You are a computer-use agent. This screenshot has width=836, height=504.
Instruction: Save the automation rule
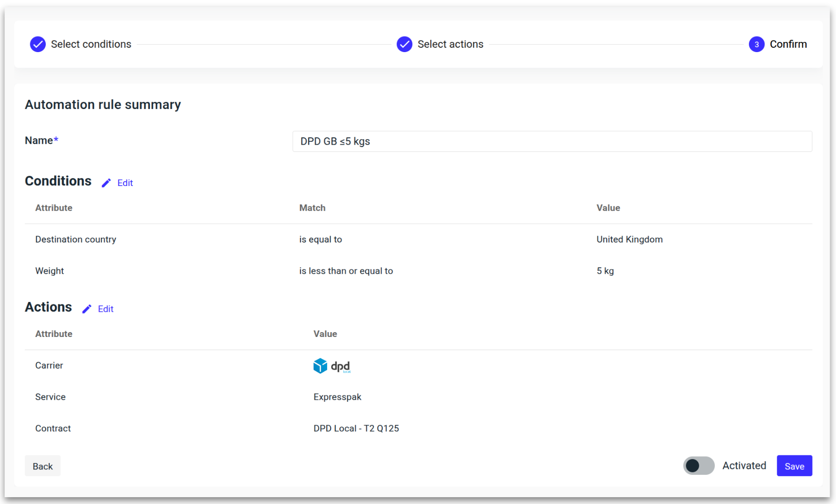tap(794, 466)
